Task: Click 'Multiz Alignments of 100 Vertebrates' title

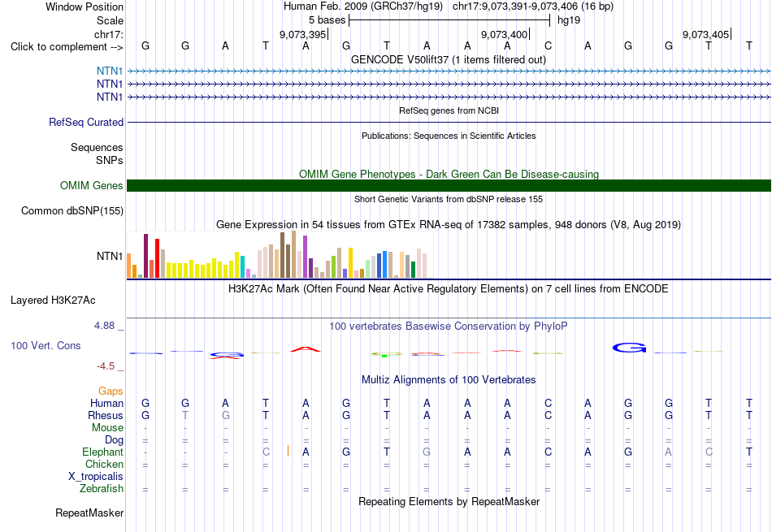Action: tap(449, 380)
